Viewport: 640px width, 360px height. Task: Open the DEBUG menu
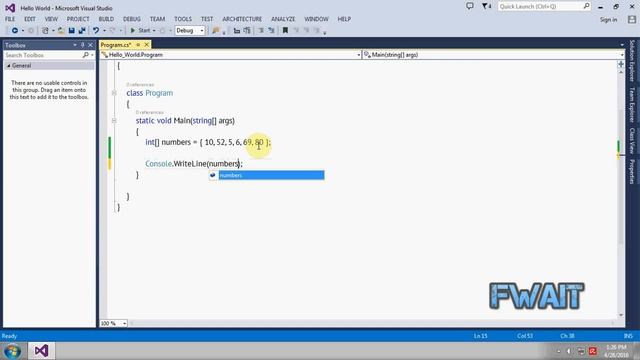132,19
